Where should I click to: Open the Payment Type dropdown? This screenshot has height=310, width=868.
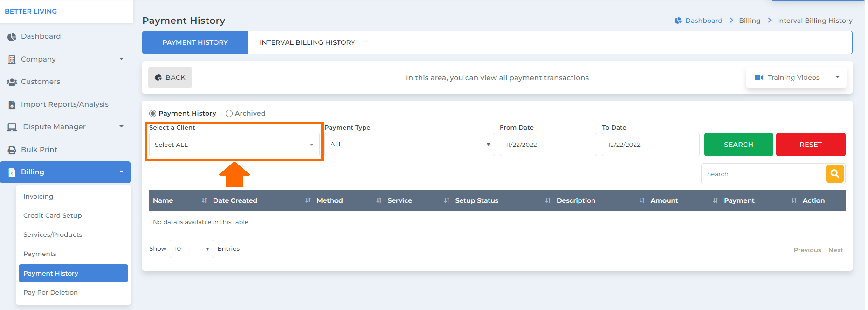tap(410, 145)
